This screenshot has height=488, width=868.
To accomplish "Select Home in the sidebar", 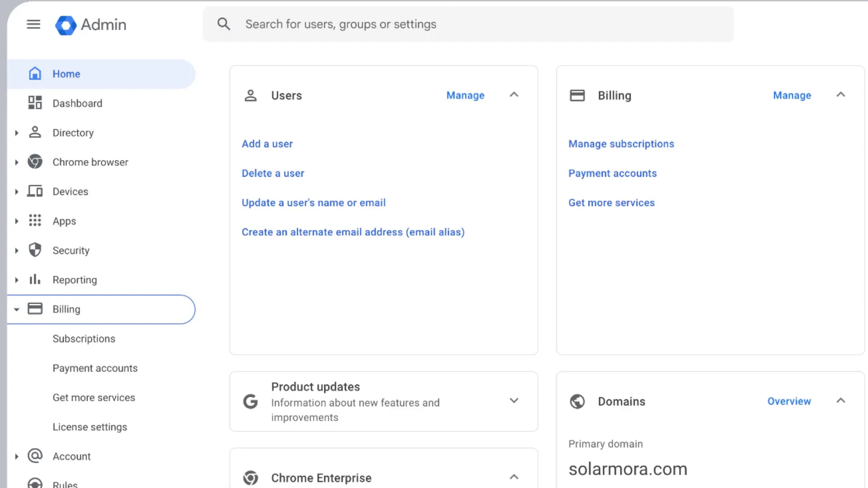I will click(101, 74).
